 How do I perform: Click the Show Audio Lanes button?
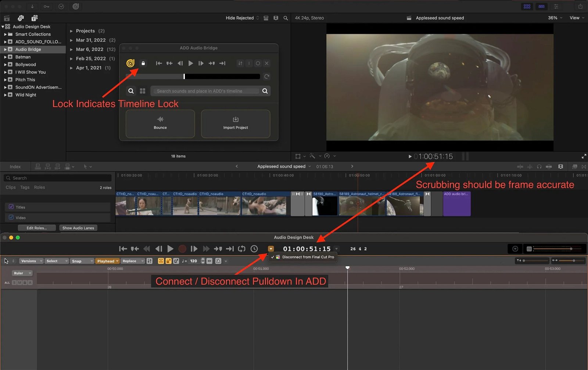78,228
